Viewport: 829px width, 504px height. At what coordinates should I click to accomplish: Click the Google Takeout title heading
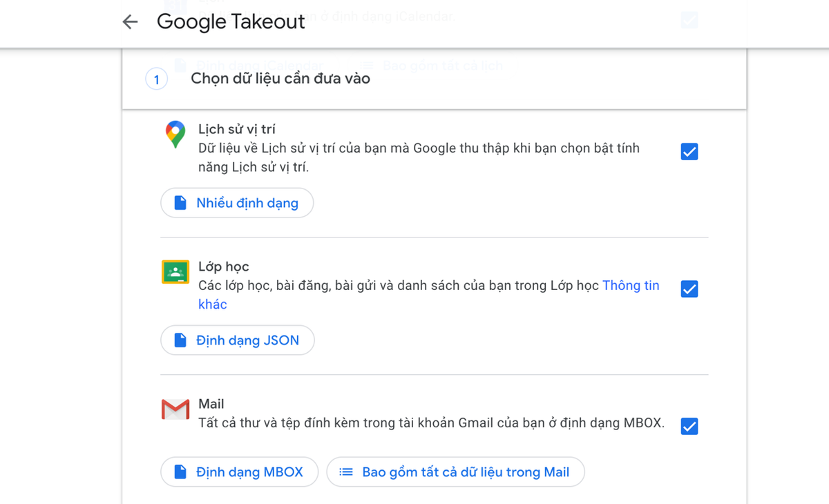[x=231, y=22]
